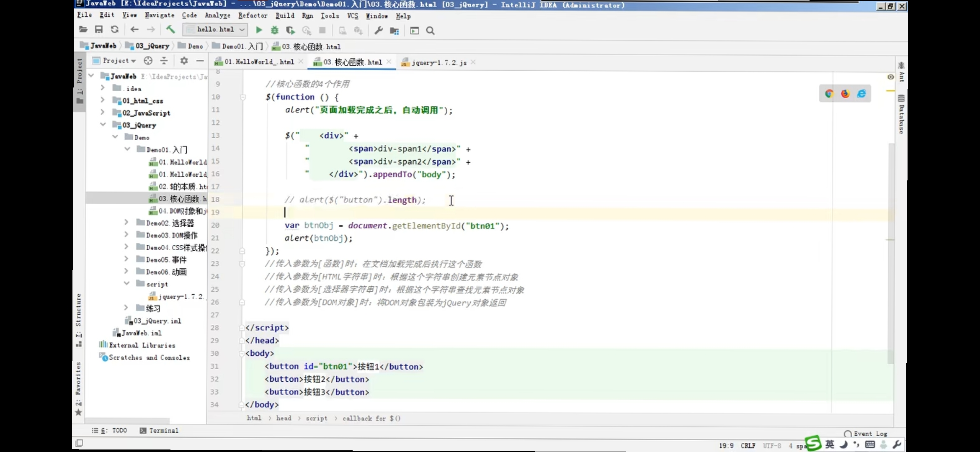This screenshot has height=452, width=980.
Task: Open the VCS menu
Action: click(353, 16)
